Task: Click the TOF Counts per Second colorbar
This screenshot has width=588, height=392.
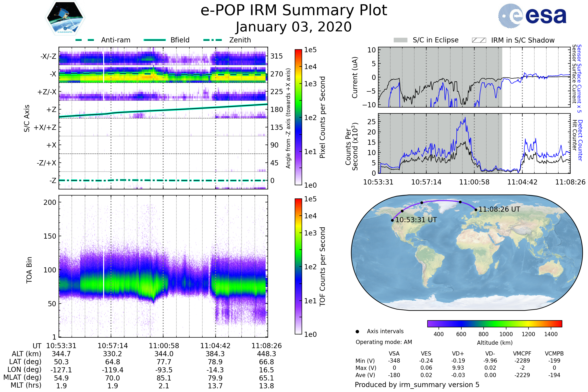Action: pyautogui.click(x=298, y=266)
